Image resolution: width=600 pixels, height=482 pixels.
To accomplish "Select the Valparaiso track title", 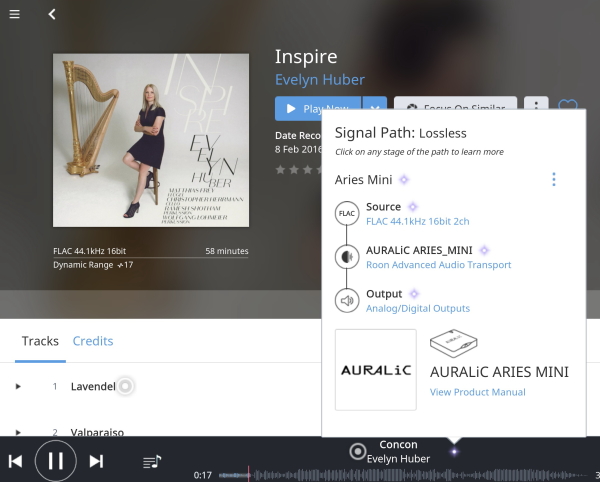I will click(97, 432).
